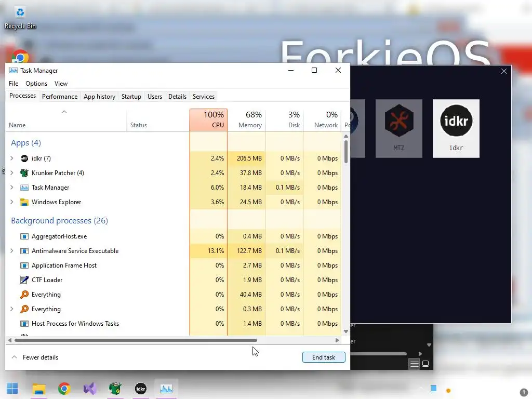This screenshot has height=399, width=532.
Task: Open Krunker Patcher from the taskbar
Action: tap(115, 389)
